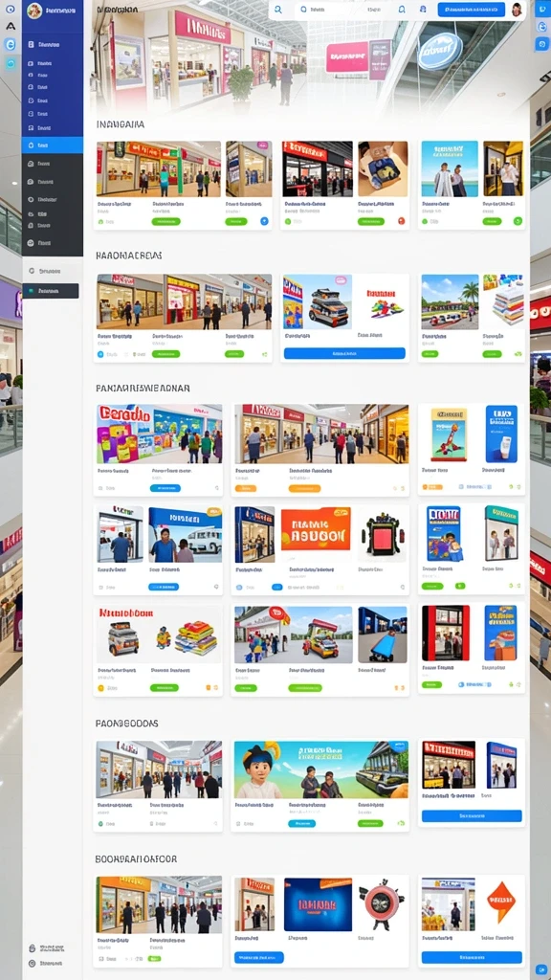Open the round red gadget thumbnail

[382, 904]
